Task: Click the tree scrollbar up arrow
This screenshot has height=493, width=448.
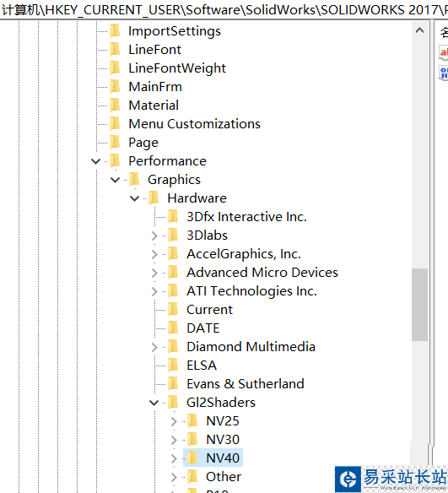Action: [419, 30]
